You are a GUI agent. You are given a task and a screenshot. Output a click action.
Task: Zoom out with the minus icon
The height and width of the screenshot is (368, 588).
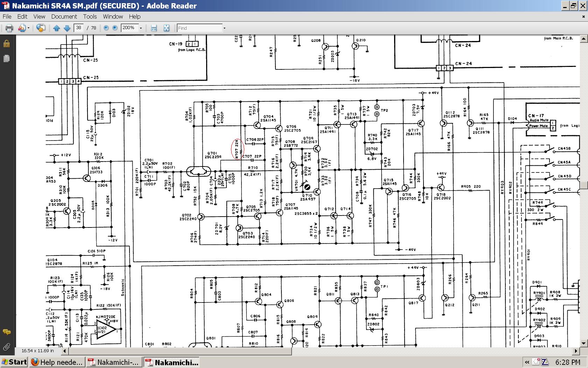coord(106,28)
